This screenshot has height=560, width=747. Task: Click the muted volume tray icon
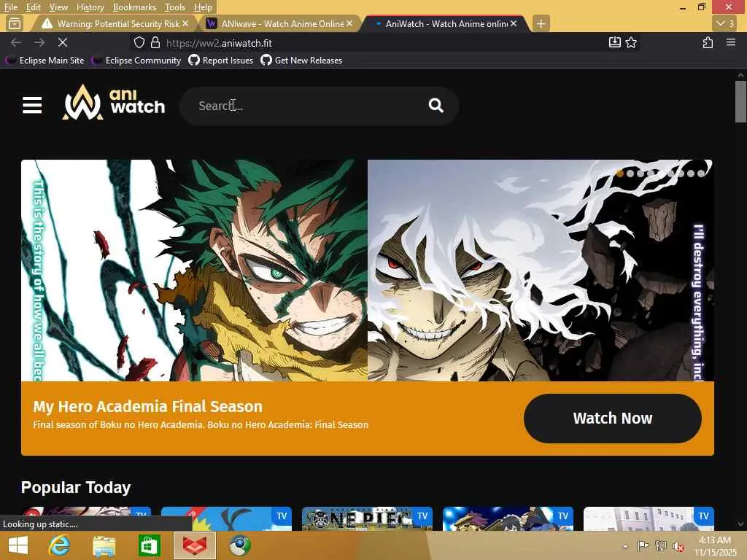[x=678, y=546]
